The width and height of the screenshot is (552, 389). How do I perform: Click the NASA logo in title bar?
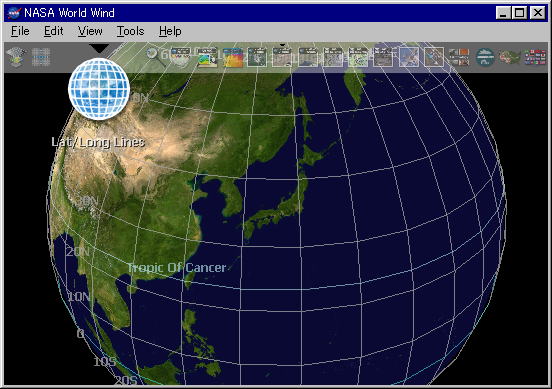14,13
